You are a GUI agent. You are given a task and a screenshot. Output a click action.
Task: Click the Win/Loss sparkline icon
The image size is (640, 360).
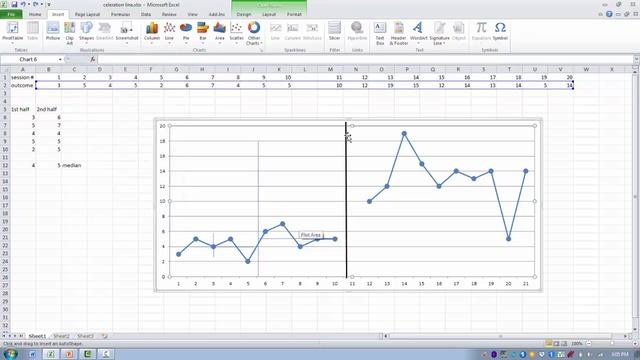[x=312, y=32]
